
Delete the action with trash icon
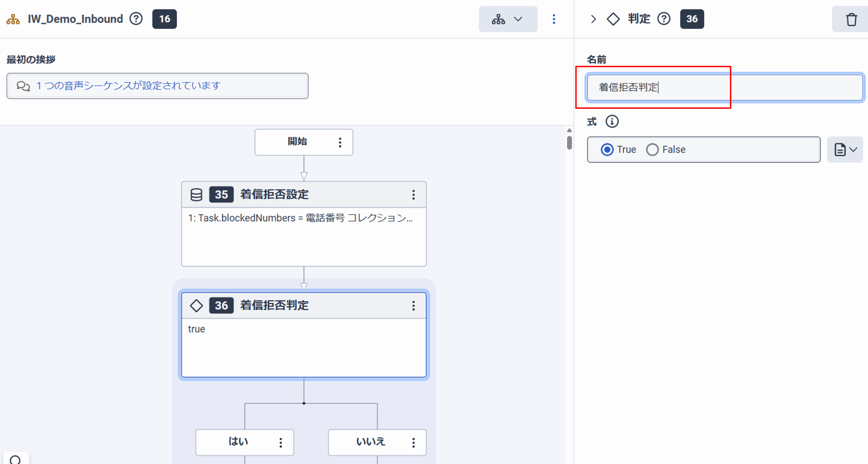click(x=851, y=20)
